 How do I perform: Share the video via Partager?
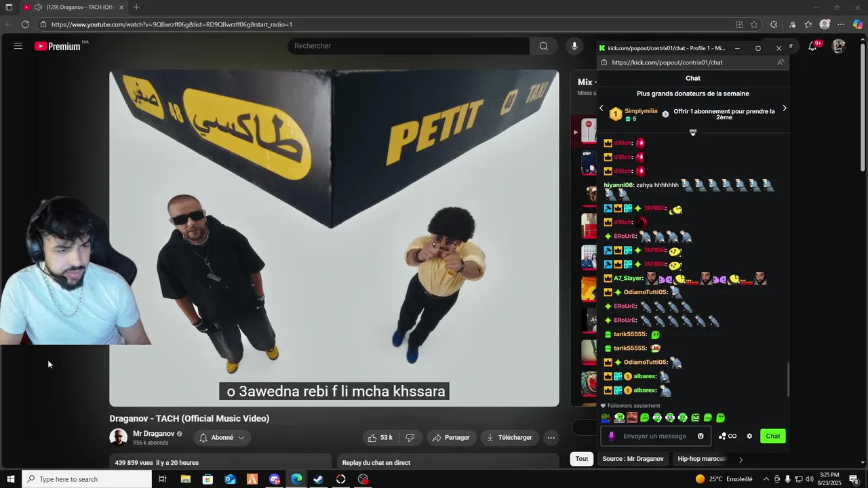point(451,438)
